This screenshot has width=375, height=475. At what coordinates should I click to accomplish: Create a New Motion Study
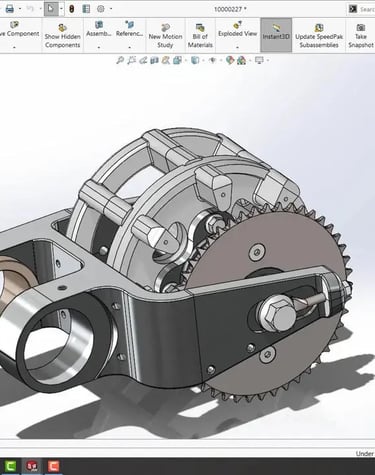[x=165, y=35]
